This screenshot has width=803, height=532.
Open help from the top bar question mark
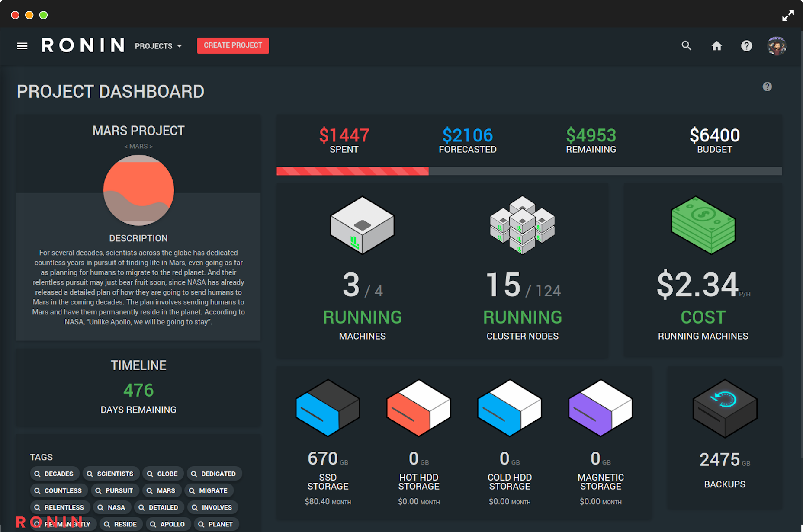click(x=746, y=46)
